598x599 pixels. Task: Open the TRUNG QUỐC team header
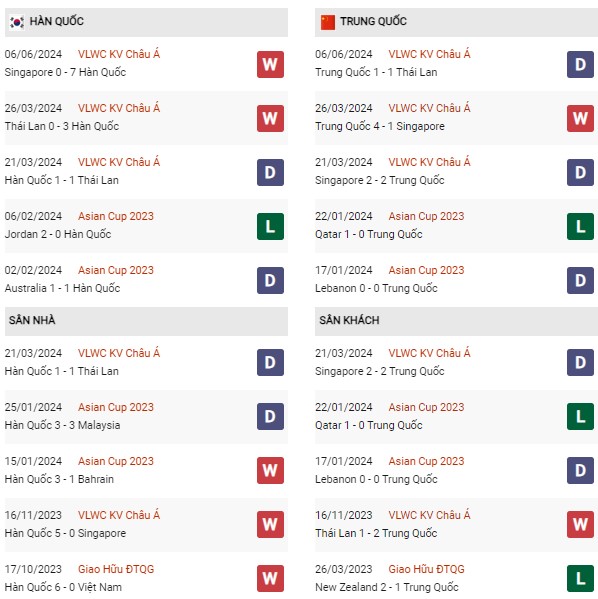(456, 22)
